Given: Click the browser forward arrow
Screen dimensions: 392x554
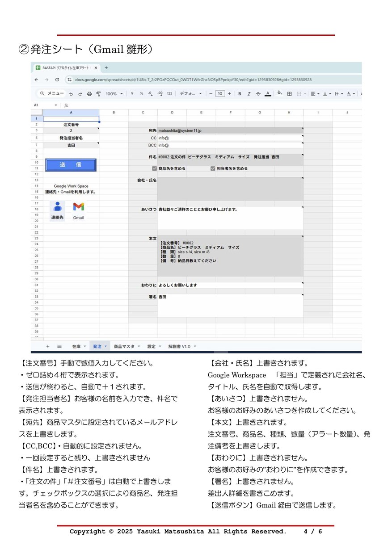Looking at the screenshot, I should 46,80.
